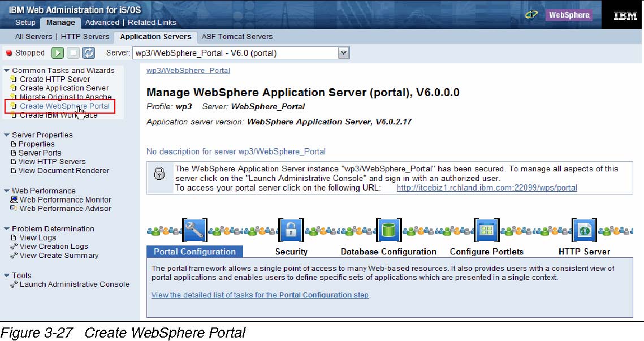Select the Manage tab
This screenshot has width=644, height=341.
[x=61, y=23]
